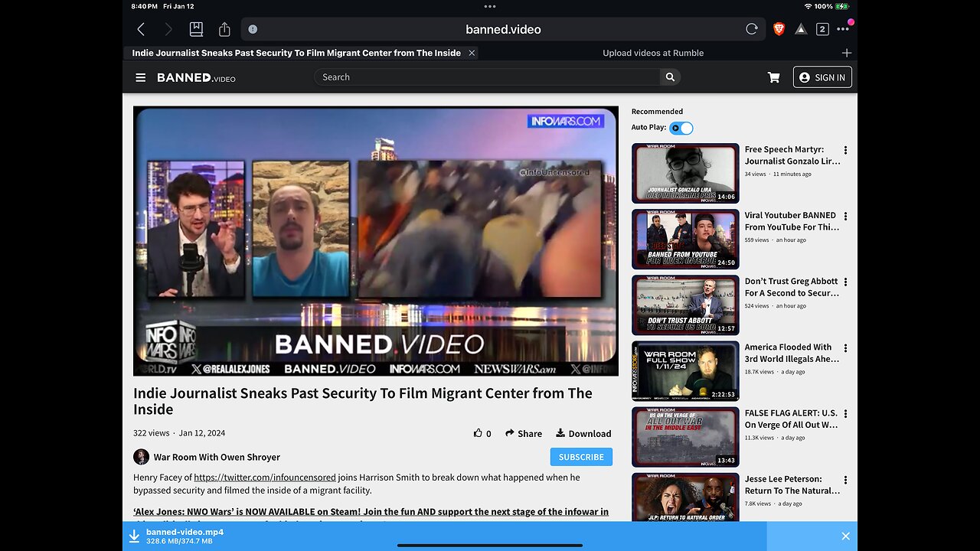Screen dimensions: 980x551
Task: Tap the Brave Rewards triangle icon
Action: (x=800, y=29)
